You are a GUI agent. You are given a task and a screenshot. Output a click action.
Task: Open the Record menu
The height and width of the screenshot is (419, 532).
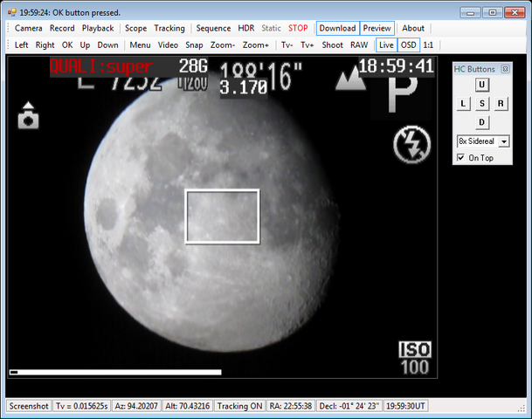(x=62, y=28)
